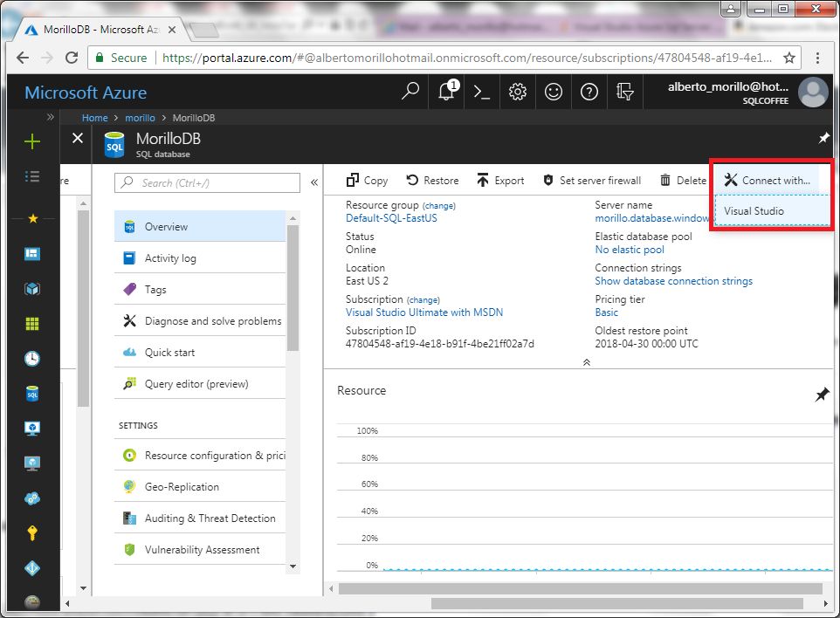Open the Azure portal search magnifier
This screenshot has width=840, height=618.
pyautogui.click(x=410, y=92)
